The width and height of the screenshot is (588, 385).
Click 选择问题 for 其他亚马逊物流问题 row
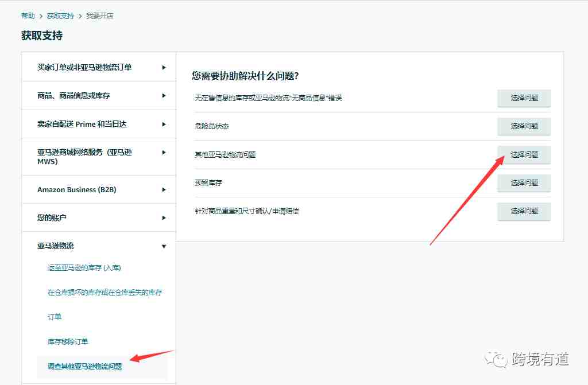(x=524, y=154)
